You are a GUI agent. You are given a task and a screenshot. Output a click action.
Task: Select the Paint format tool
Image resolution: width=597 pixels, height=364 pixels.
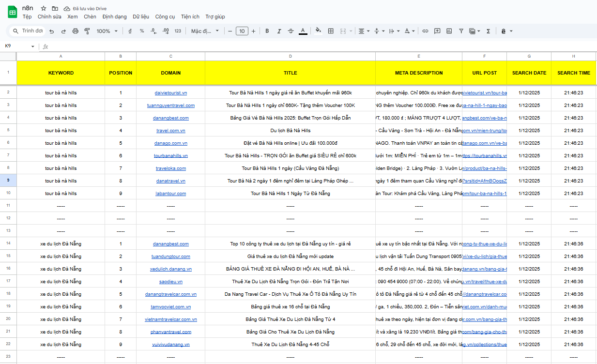87,31
